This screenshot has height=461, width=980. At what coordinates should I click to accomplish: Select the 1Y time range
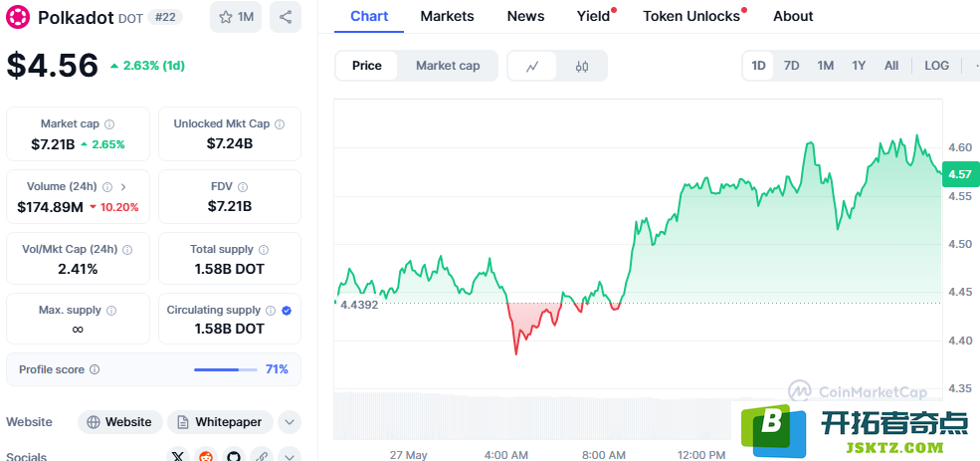click(x=859, y=66)
